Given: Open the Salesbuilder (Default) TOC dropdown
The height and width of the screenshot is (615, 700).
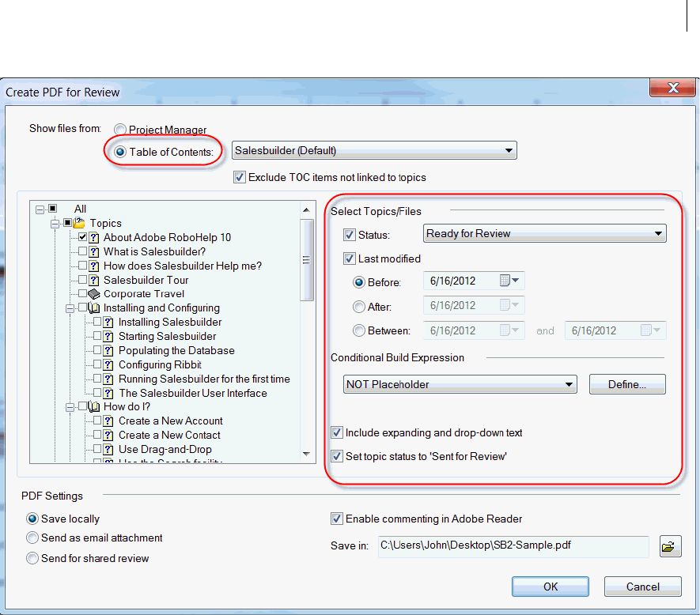Looking at the screenshot, I should point(374,150).
